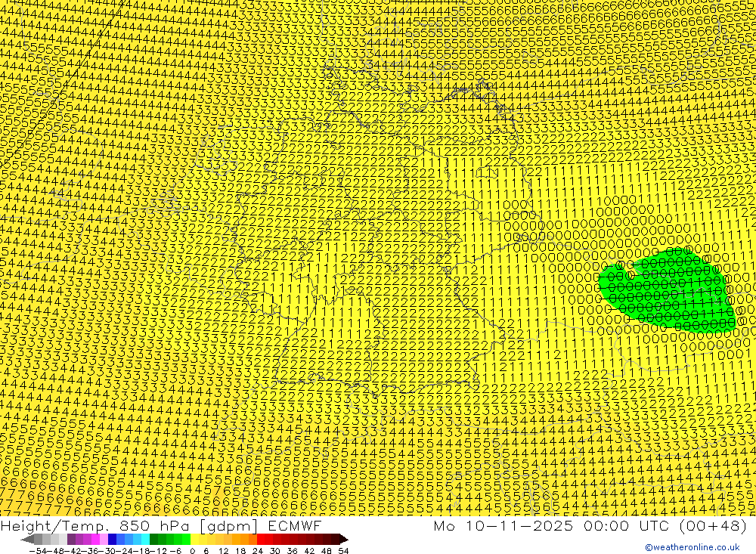Click the cyan swatch above -18 in the legend
This screenshot has width=756, height=554.
coord(145,540)
